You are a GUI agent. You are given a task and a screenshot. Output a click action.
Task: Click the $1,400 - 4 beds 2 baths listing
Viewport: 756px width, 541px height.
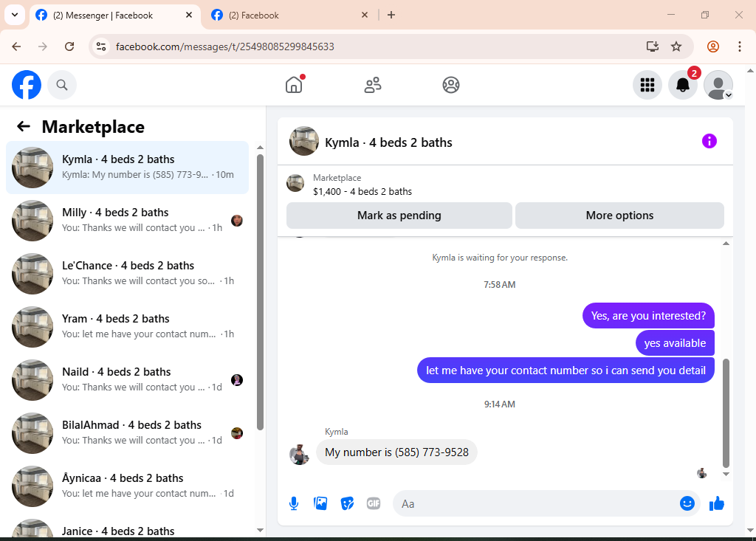362,191
